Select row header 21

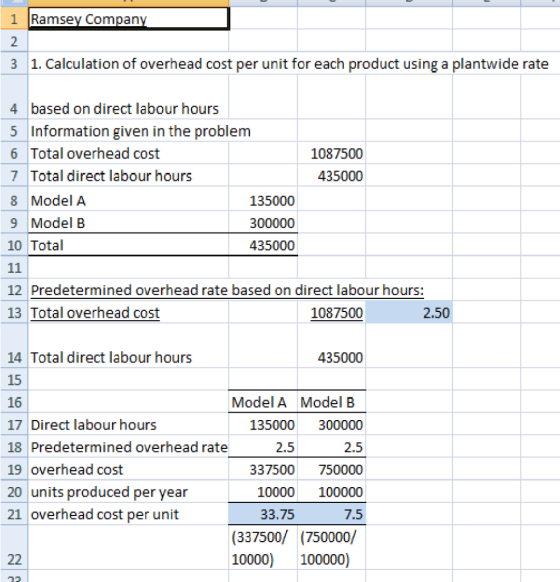point(14,514)
